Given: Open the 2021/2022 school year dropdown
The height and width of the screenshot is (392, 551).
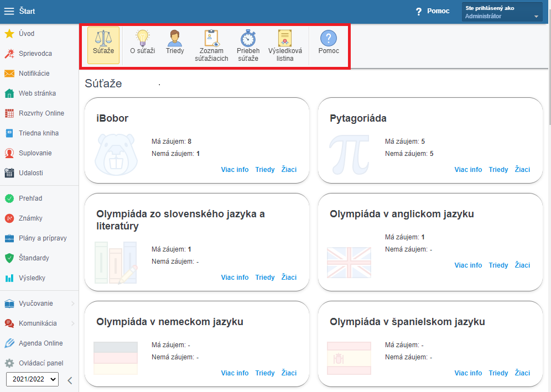Looking at the screenshot, I should (32, 379).
